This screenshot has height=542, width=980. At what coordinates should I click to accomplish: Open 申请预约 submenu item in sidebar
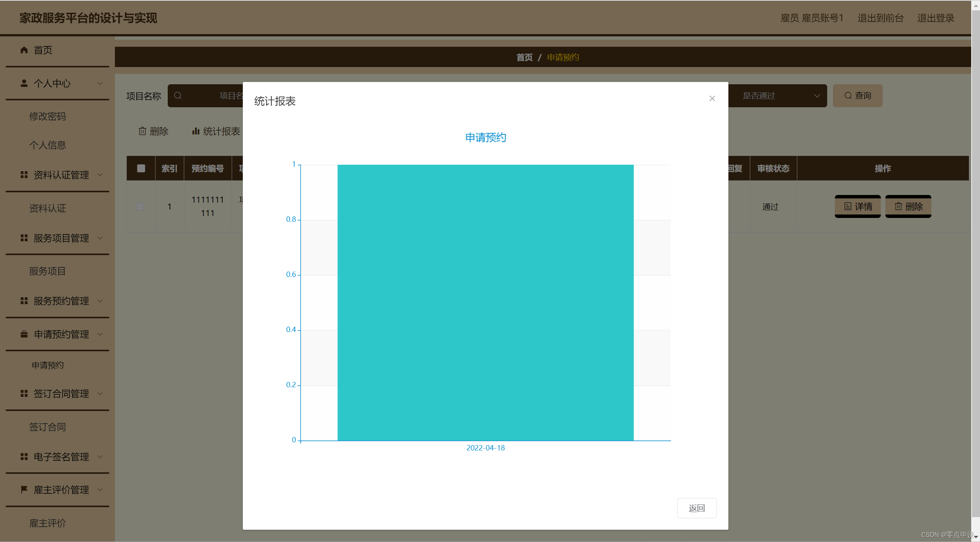click(x=48, y=365)
